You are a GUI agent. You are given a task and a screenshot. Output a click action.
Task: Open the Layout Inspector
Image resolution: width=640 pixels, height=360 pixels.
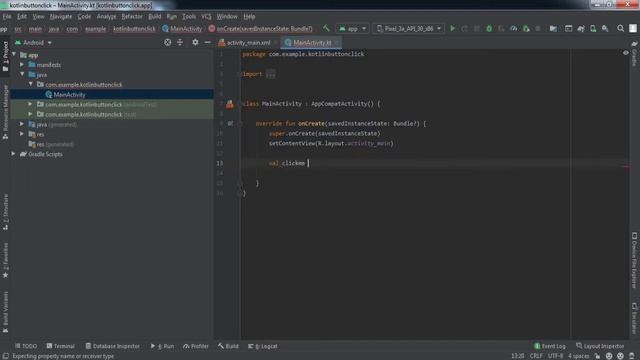[x=600, y=346]
